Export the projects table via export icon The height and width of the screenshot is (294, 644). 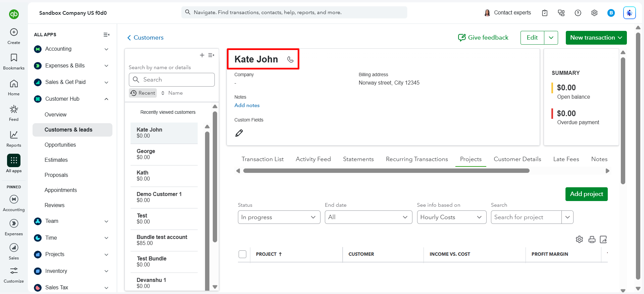603,239
